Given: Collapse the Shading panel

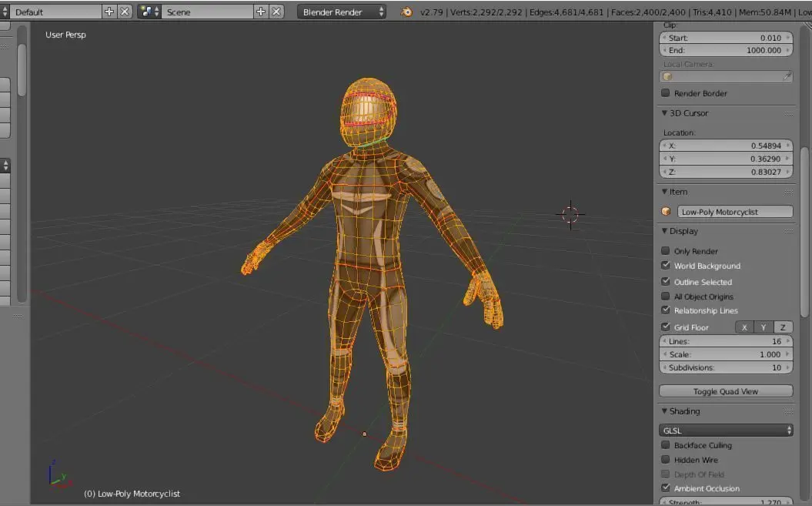Looking at the screenshot, I should point(664,410).
